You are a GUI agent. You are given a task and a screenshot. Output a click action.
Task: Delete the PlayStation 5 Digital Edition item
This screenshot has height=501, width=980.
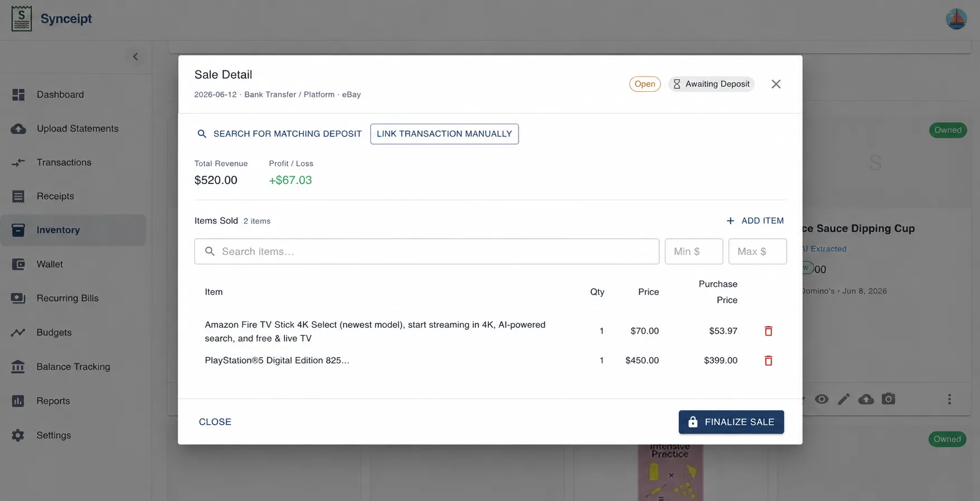click(x=768, y=361)
